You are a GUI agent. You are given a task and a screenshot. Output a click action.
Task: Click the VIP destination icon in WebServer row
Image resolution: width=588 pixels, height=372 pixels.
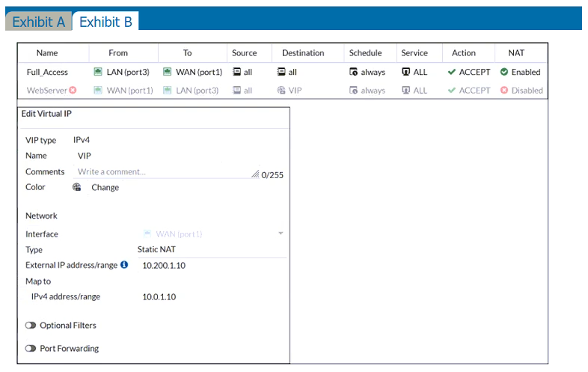281,90
